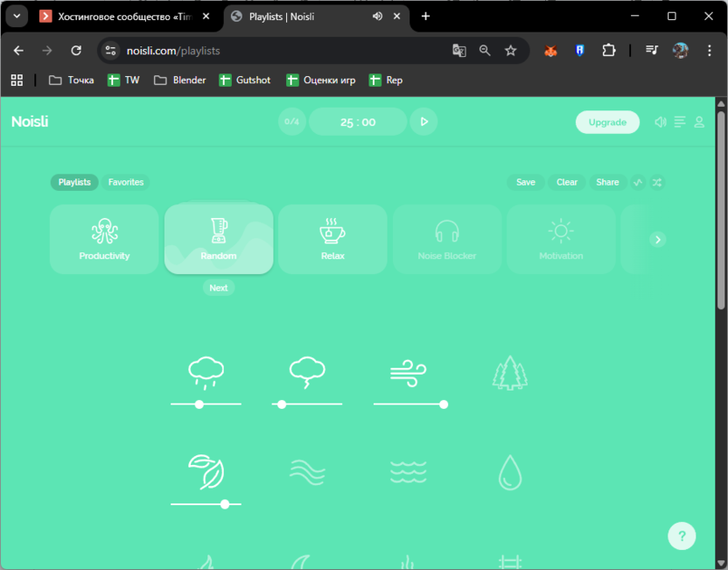Start the 25 minute timer with play
The height and width of the screenshot is (570, 728).
point(423,122)
